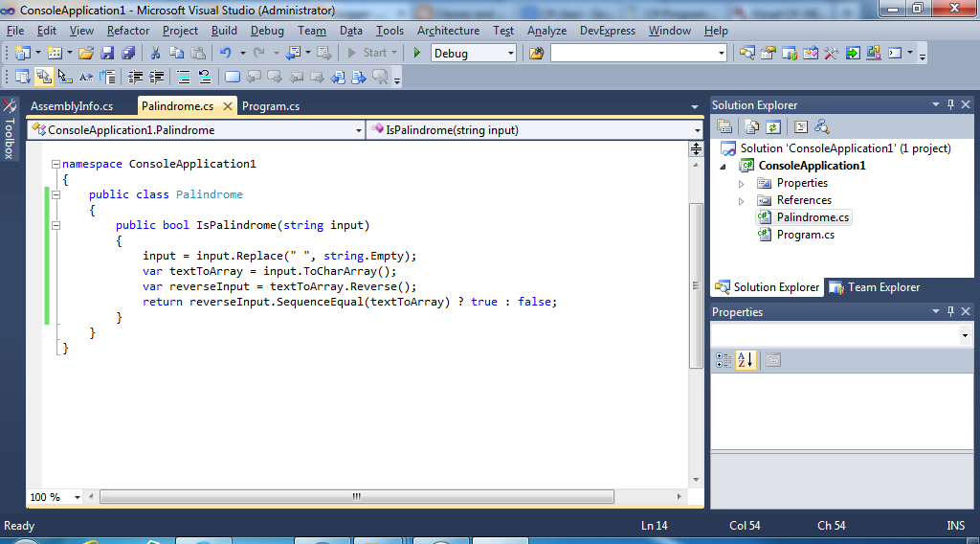Switch to the Team Explorer tab
Screen dimensions: 980x544
tap(875, 287)
